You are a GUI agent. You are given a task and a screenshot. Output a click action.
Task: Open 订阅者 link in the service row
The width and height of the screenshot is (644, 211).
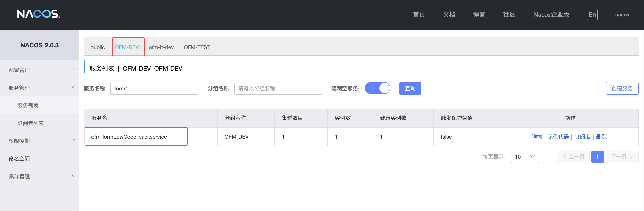(582, 137)
